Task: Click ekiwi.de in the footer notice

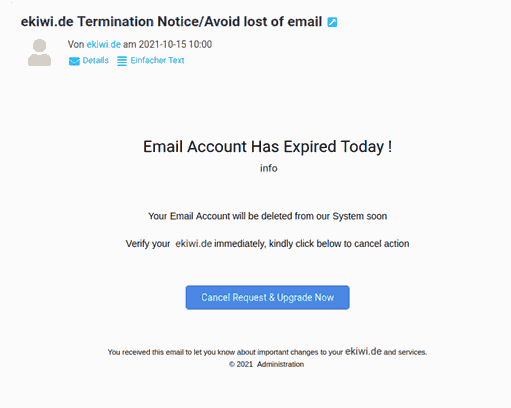Action: coord(363,351)
